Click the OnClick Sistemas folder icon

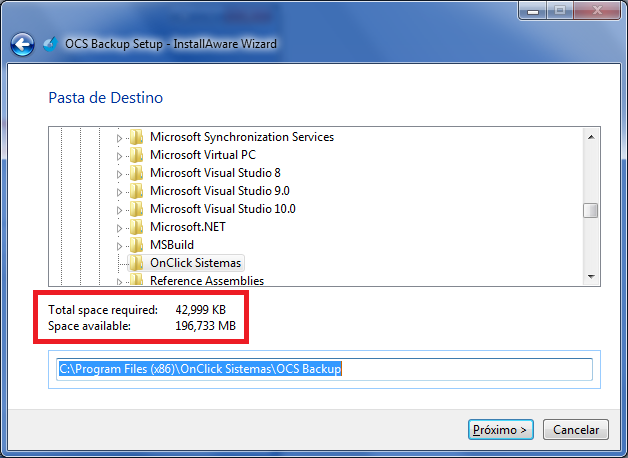pyautogui.click(x=136, y=263)
